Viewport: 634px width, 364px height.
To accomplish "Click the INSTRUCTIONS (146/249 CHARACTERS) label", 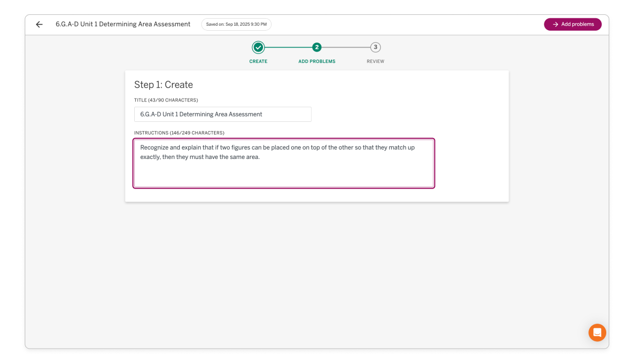I will click(x=179, y=133).
